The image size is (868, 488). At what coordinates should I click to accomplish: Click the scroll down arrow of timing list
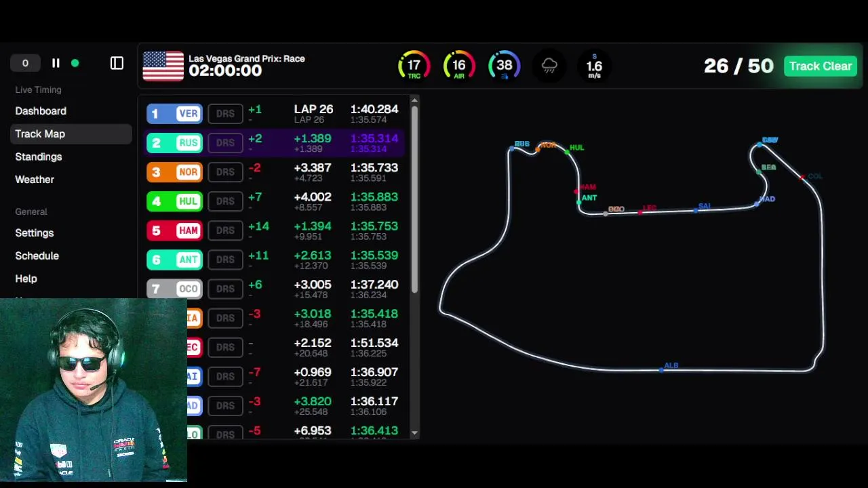coord(414,433)
